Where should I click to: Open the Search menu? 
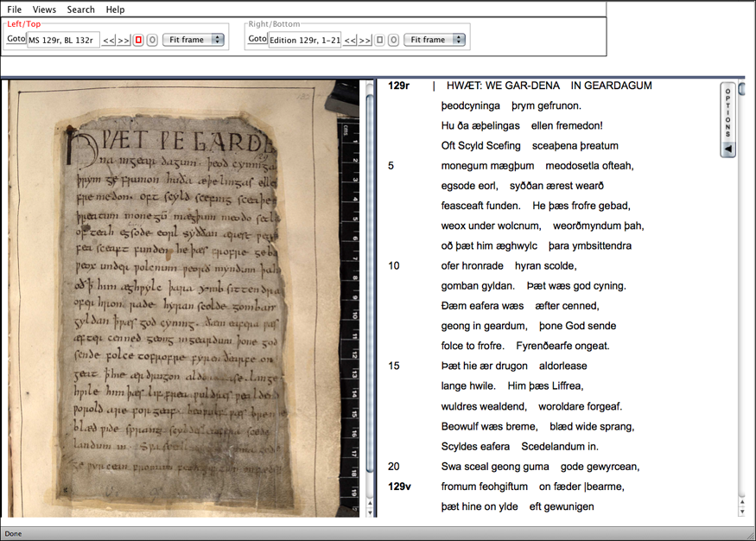[80, 10]
